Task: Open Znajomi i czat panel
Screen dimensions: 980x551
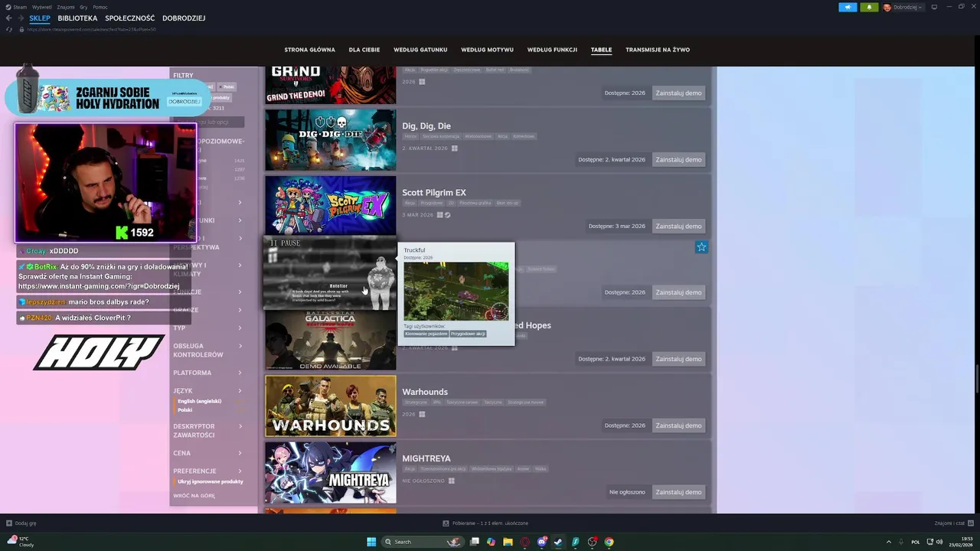Action: pos(953,523)
